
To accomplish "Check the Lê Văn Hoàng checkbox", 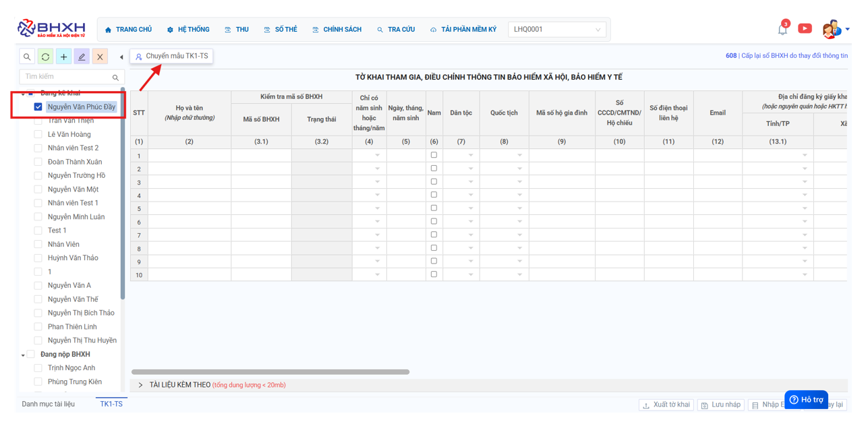I will pyautogui.click(x=38, y=134).
